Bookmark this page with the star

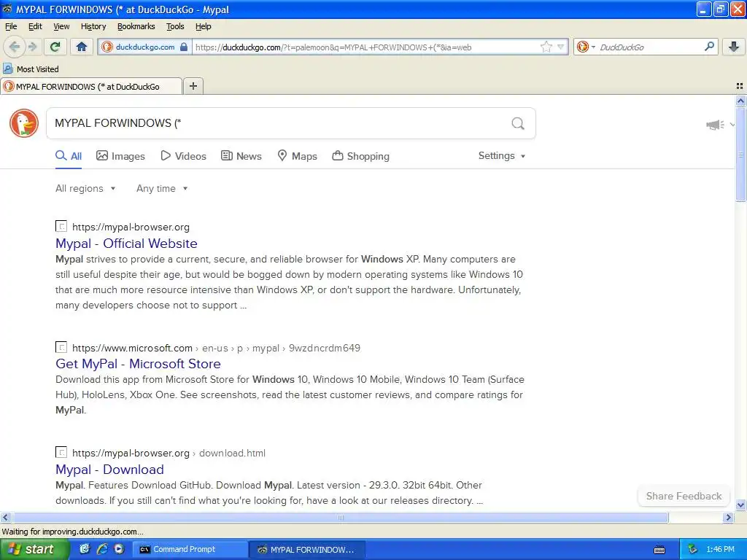(x=546, y=47)
